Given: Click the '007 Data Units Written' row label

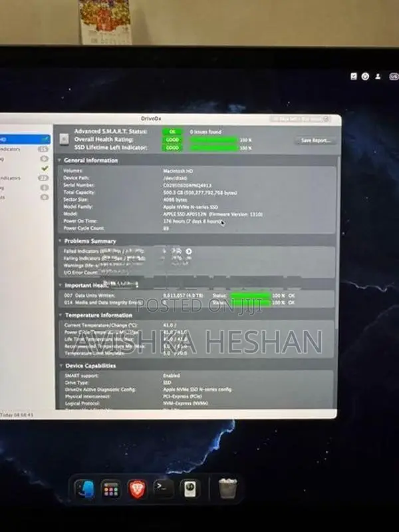Looking at the screenshot, I should pyautogui.click(x=90, y=296).
